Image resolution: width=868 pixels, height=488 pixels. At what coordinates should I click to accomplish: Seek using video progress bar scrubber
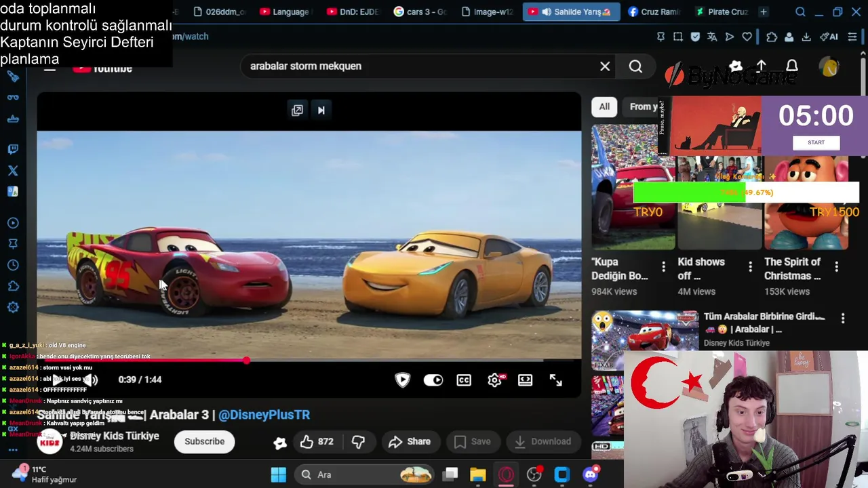[246, 361]
